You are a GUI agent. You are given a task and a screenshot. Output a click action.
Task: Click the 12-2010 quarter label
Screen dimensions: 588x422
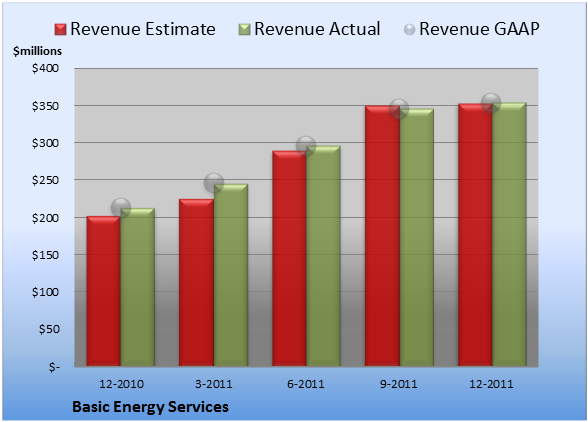121,384
